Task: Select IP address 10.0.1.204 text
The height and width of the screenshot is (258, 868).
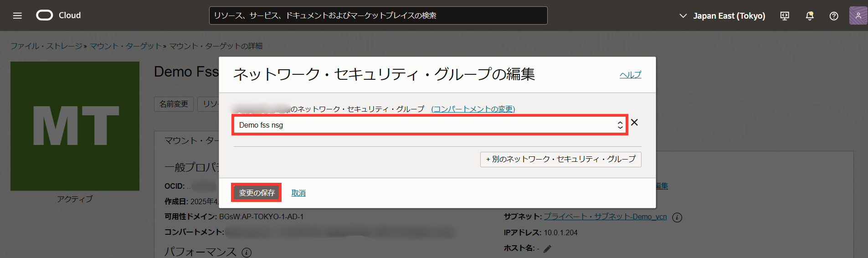Action: point(560,232)
